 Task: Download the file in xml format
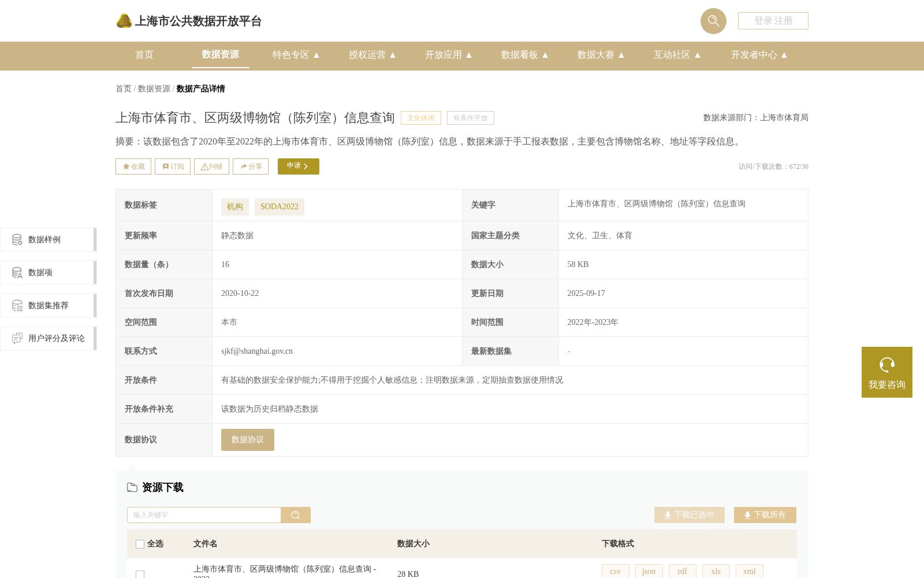pos(750,571)
